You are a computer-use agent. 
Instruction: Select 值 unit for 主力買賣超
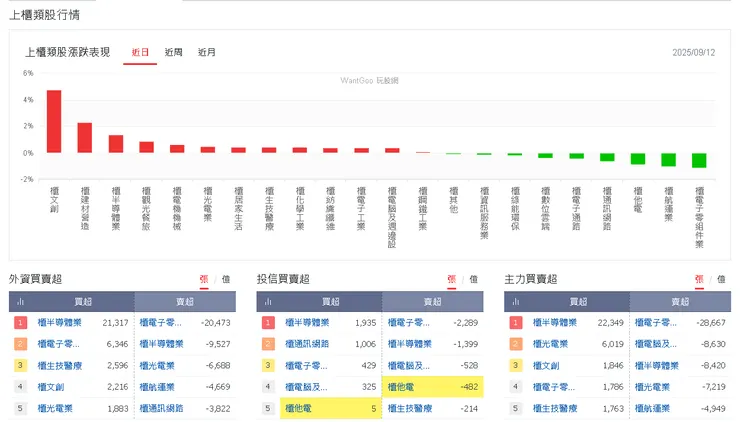tap(721, 279)
